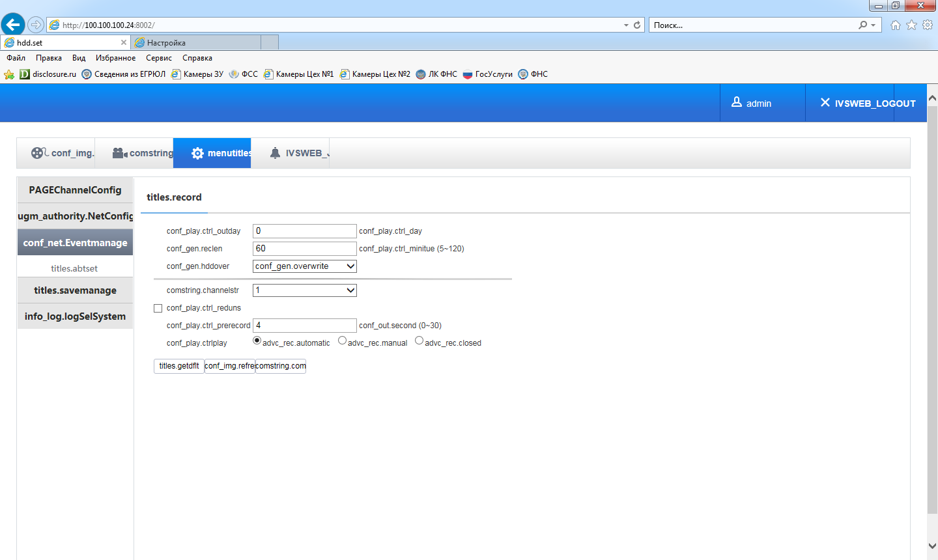The image size is (938, 560).
Task: Click the titles.getdflt button
Action: coord(179,366)
